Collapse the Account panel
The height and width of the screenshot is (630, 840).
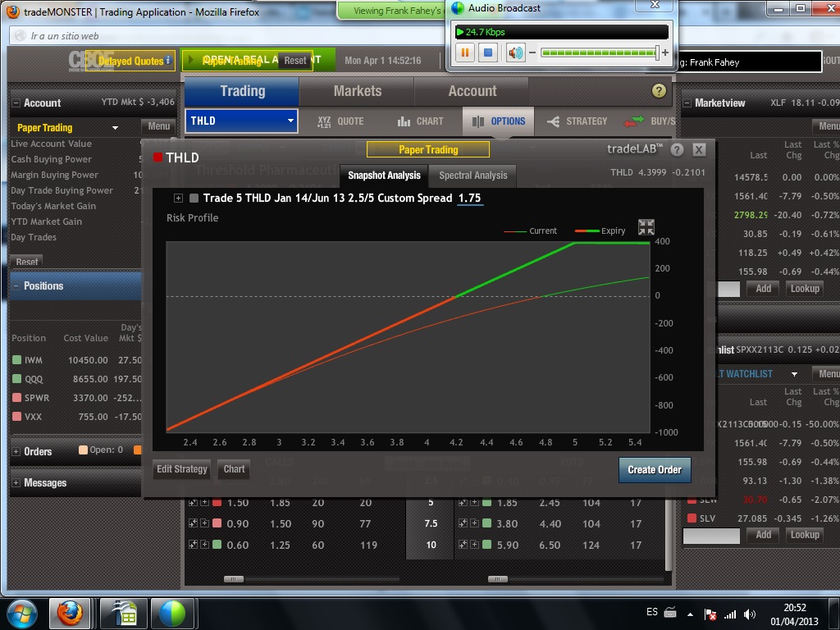[x=16, y=103]
